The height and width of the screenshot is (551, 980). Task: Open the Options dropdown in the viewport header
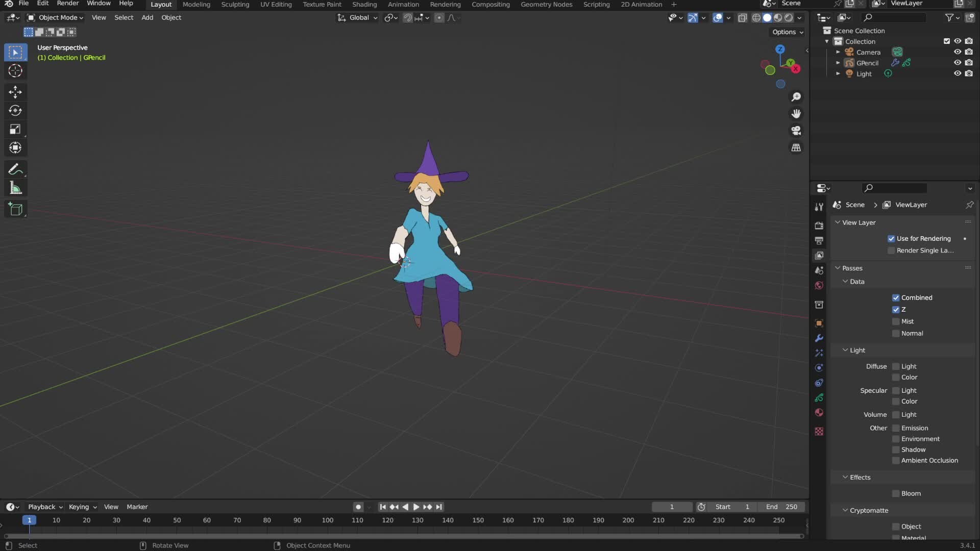pos(787,32)
